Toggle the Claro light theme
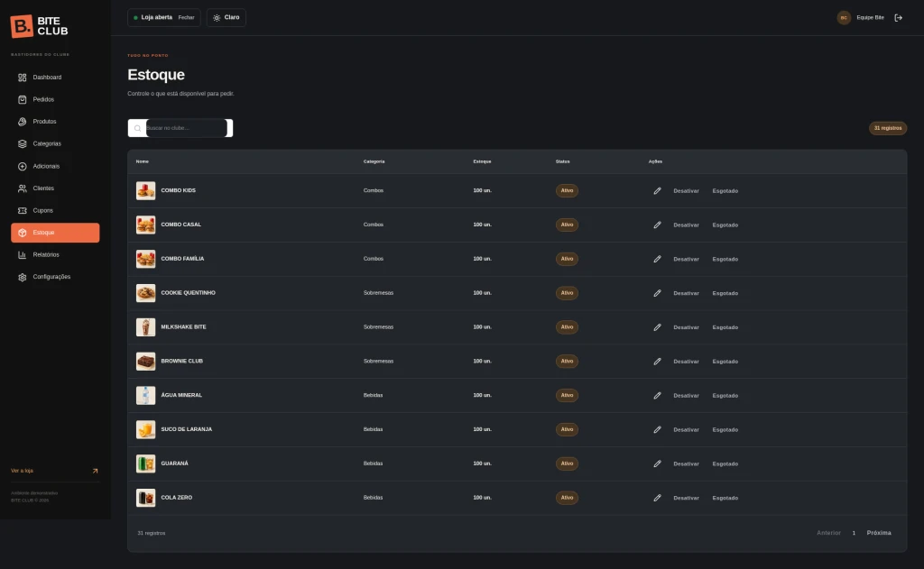Image resolution: width=924 pixels, height=569 pixels. pos(226,18)
